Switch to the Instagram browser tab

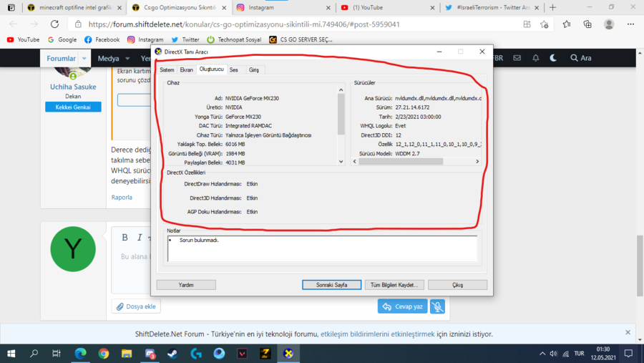(x=283, y=7)
